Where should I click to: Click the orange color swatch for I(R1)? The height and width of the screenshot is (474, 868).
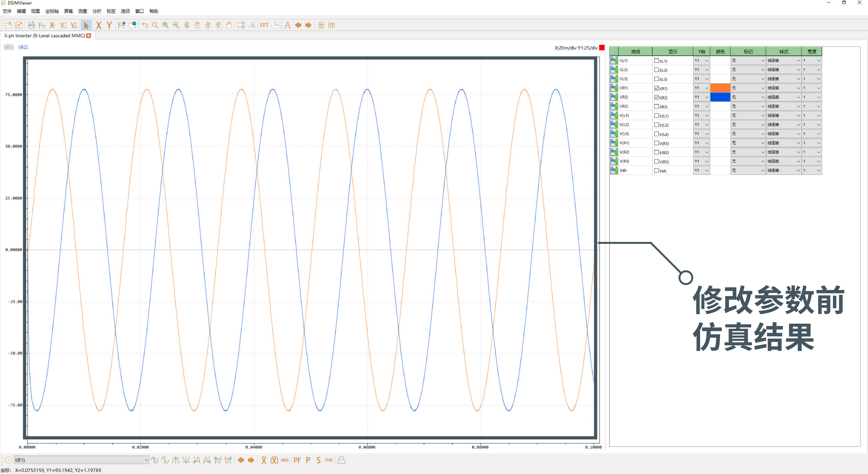tap(720, 88)
